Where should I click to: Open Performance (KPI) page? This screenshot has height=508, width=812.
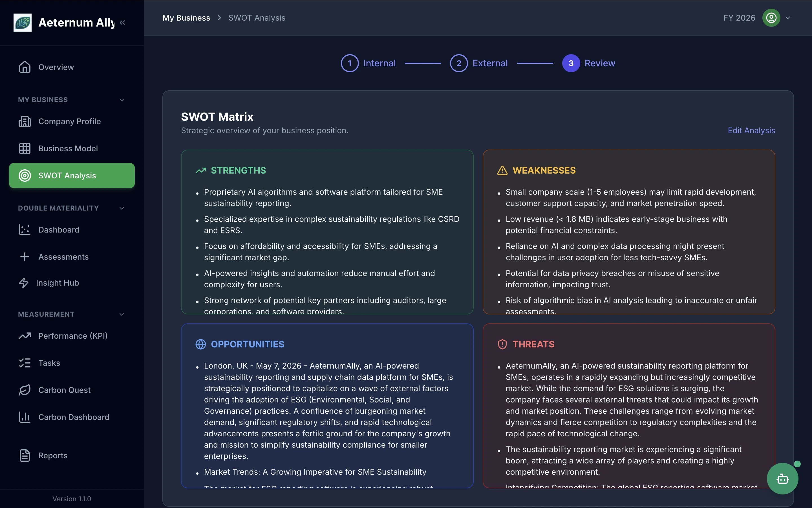click(x=72, y=336)
